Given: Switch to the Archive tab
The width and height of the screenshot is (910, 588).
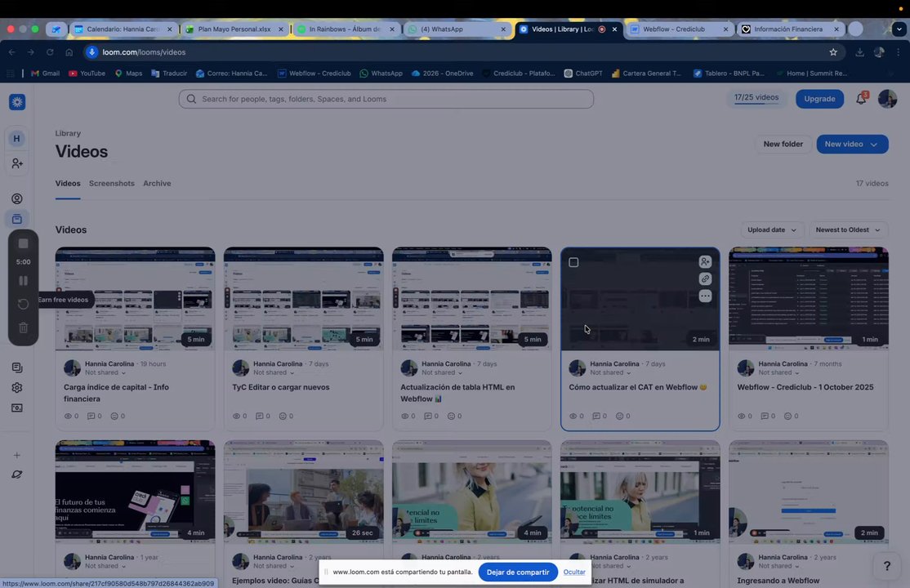Looking at the screenshot, I should [157, 184].
